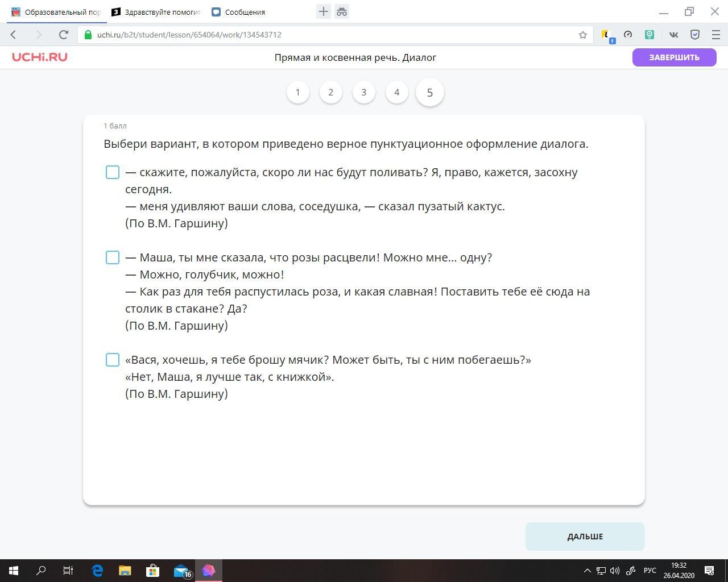Bookmark this page with the star icon

583,35
